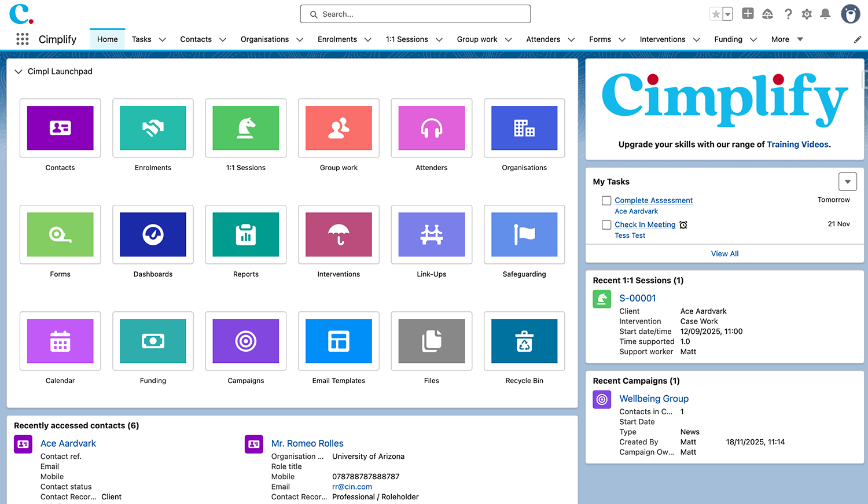This screenshot has height=504, width=868.
Task: Open the App Launcher grid icon
Action: 23,39
